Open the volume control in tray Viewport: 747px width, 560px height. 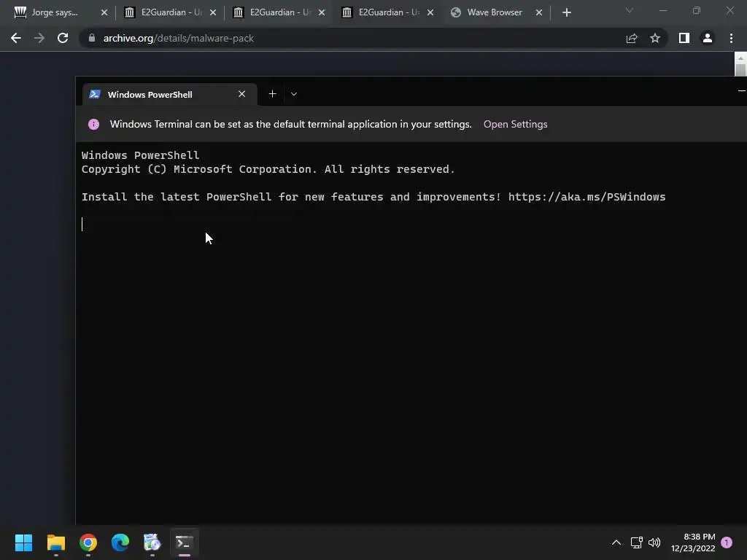click(654, 542)
